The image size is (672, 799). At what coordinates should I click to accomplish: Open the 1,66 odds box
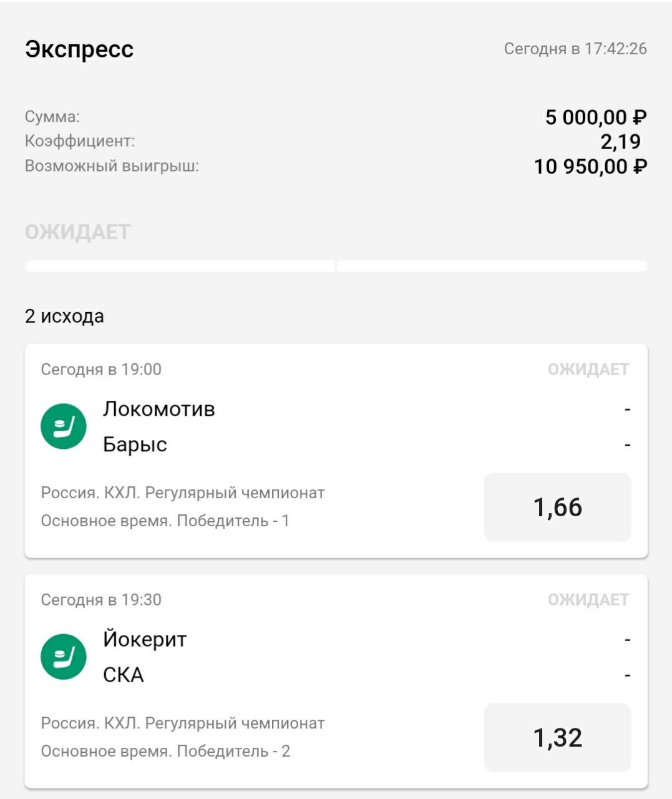pos(558,507)
